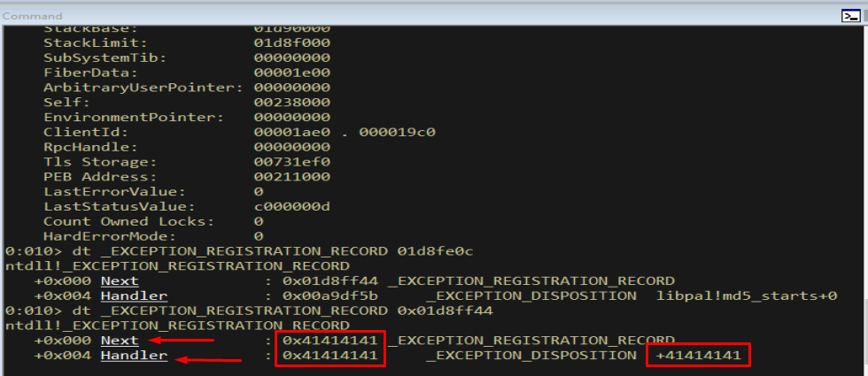The height and width of the screenshot is (376, 868).
Task: Select value 0x41414141 in the Next row
Action: pyautogui.click(x=330, y=340)
